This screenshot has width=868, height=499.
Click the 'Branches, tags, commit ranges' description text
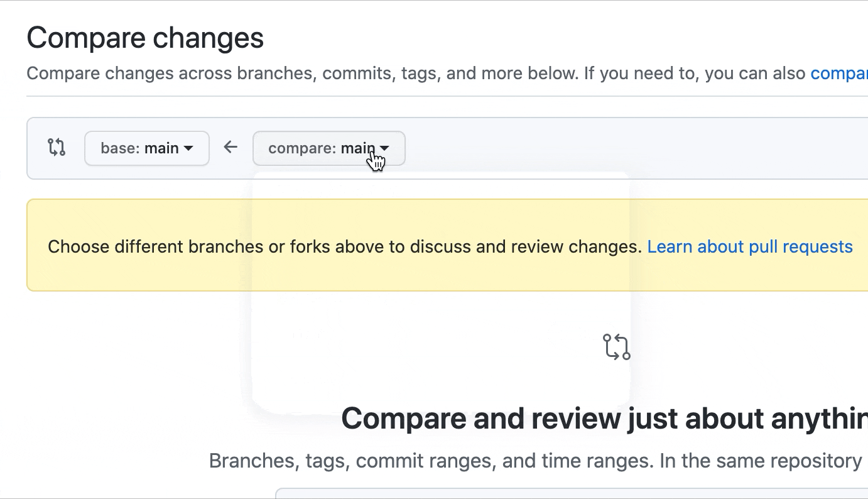pyautogui.click(x=536, y=461)
